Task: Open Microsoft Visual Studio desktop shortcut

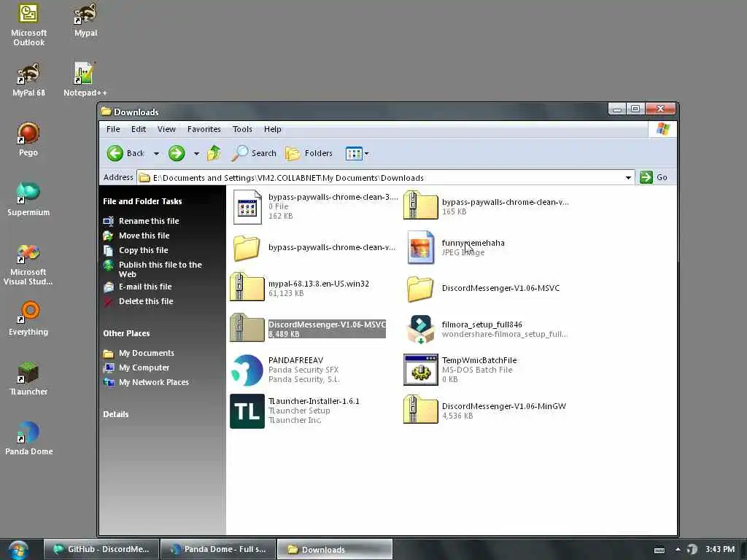Action: (28, 264)
